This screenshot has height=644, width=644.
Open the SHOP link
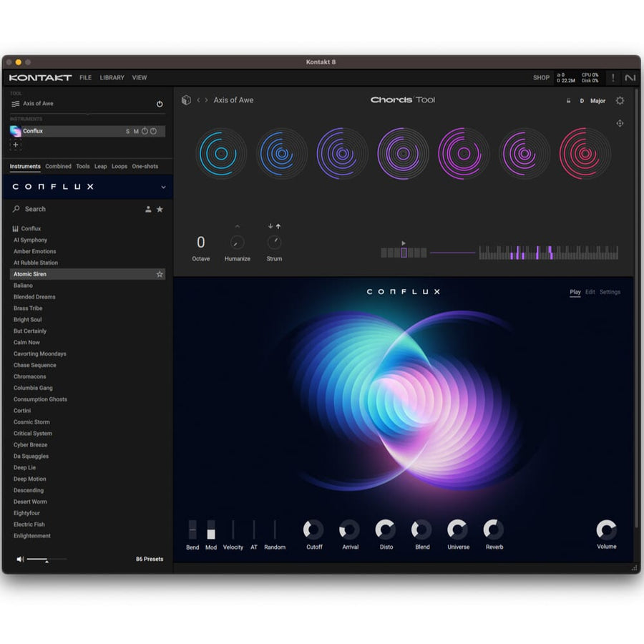[x=541, y=77]
